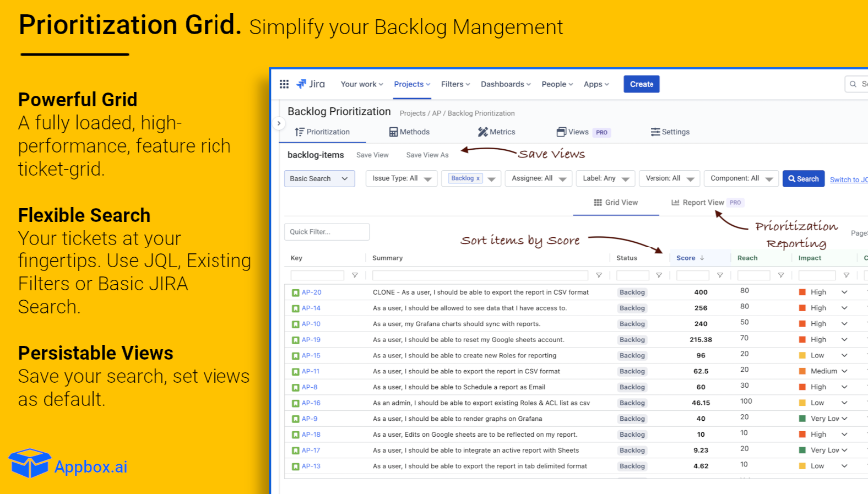Open the Assignee: All dropdown
Screen dimensions: 868x494
point(538,179)
